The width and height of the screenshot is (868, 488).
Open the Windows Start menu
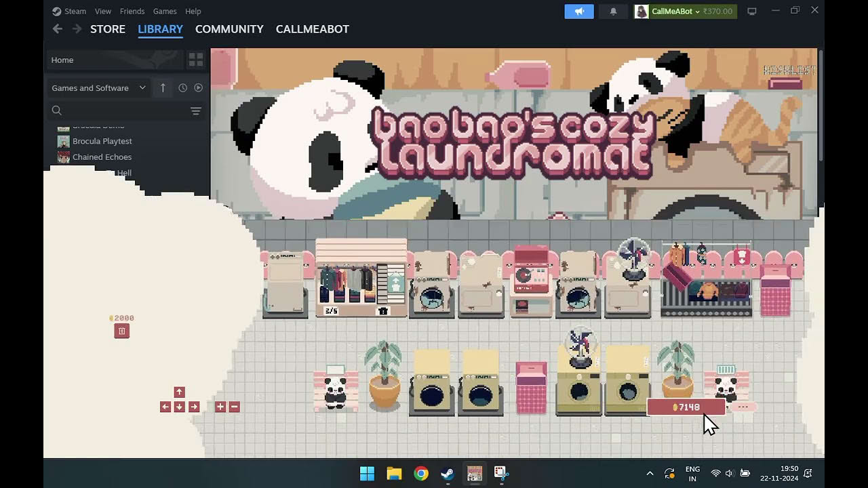click(x=367, y=473)
